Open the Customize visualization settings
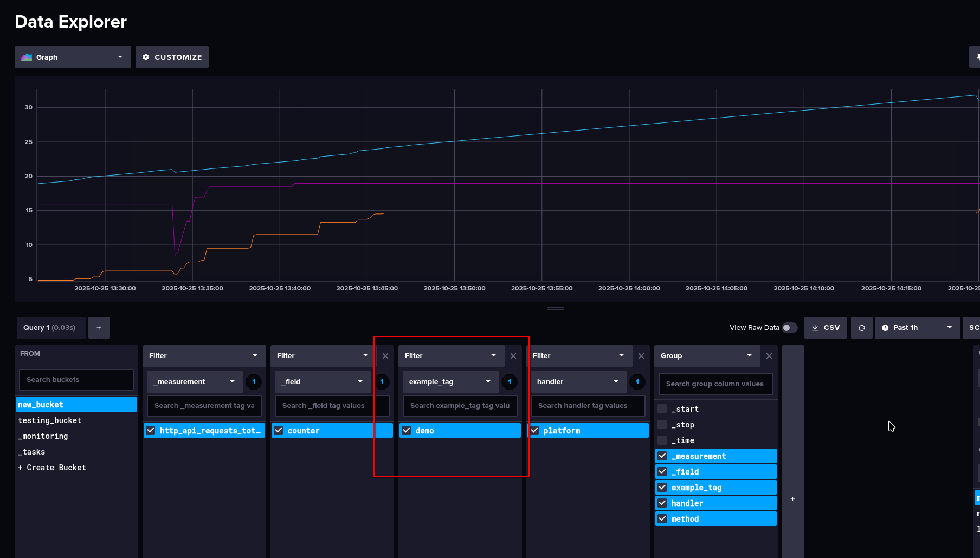The width and height of the screenshot is (980, 558). click(172, 57)
